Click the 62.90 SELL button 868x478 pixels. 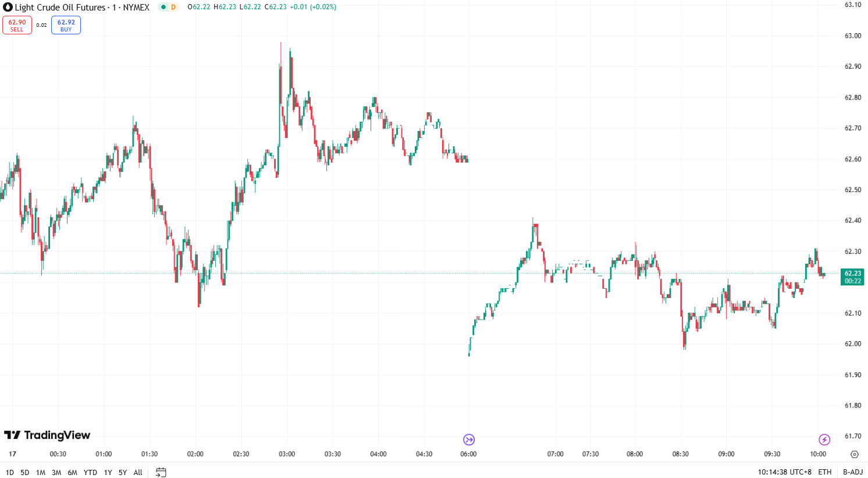(x=17, y=25)
